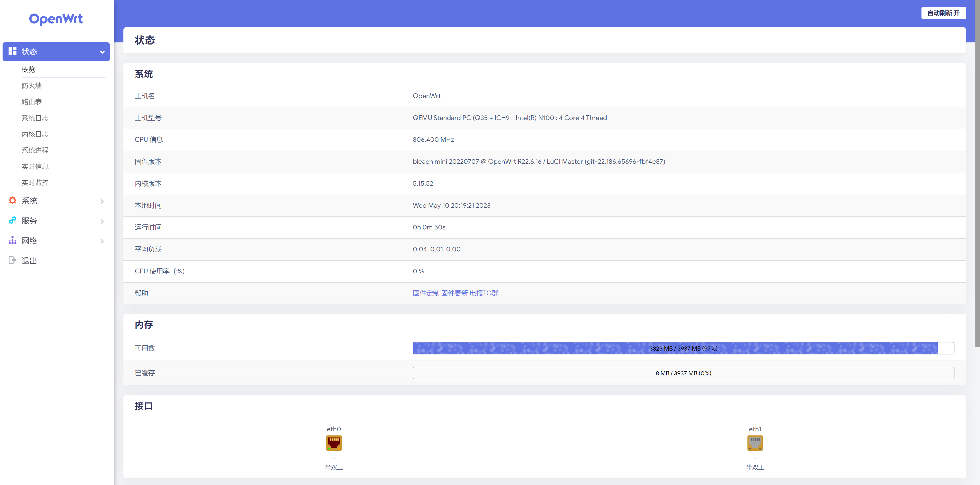The height and width of the screenshot is (485, 980).
Task: Open the 电报TG群 link
Action: pos(483,293)
